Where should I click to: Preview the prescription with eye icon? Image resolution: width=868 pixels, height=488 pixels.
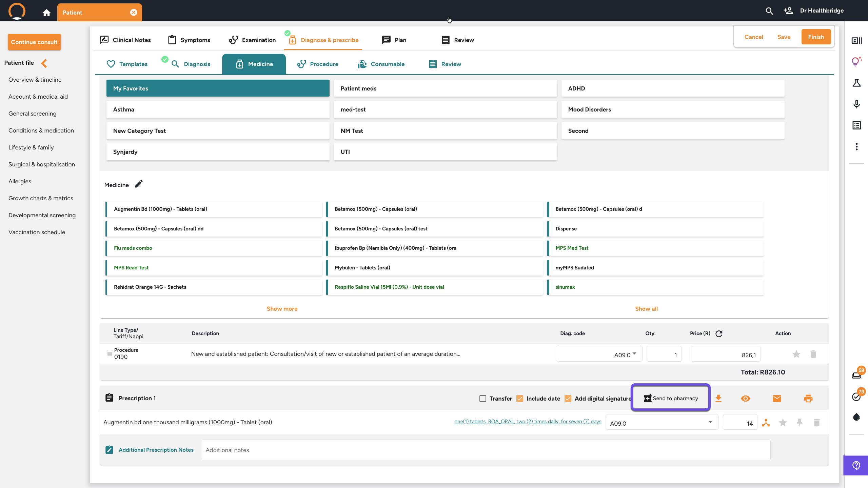[746, 399]
